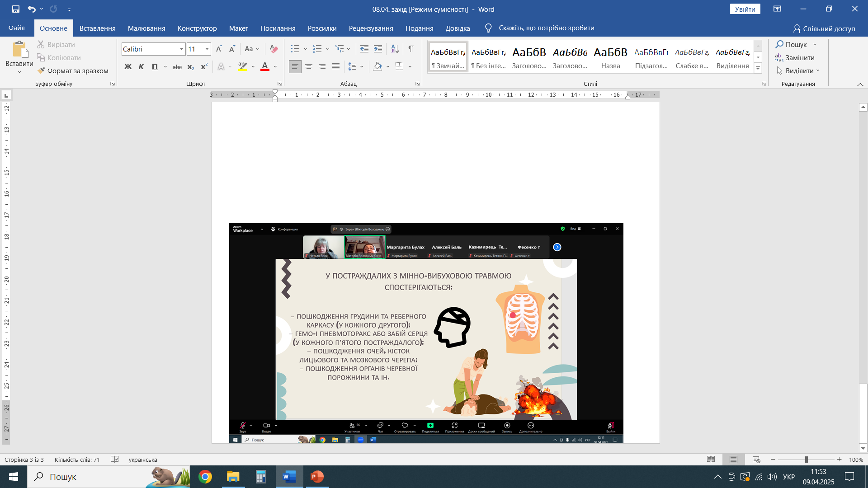This screenshot has width=868, height=488.
Task: Expand the font size dropdown
Action: [x=207, y=49]
